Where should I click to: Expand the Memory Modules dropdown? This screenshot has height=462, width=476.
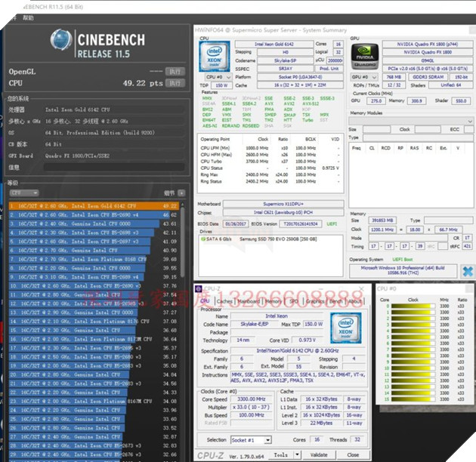click(x=411, y=121)
